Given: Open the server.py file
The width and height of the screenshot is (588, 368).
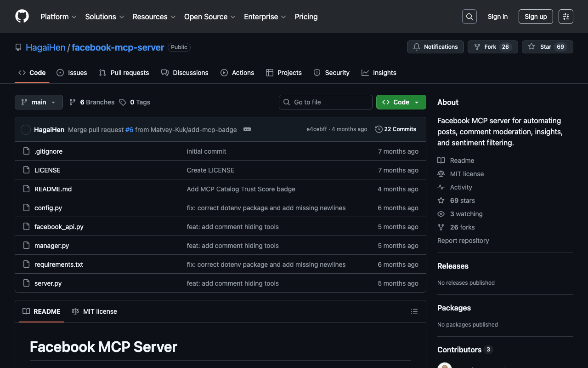Looking at the screenshot, I should 48,283.
